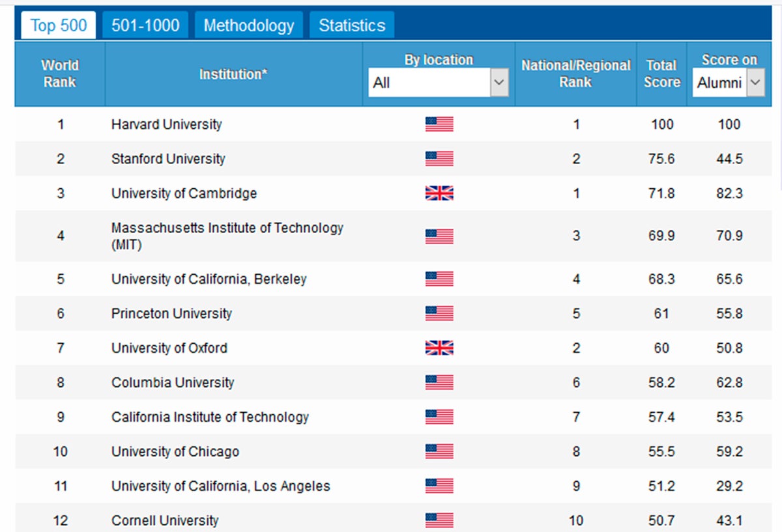
Task: Click the US flag next to Harvard University
Action: [439, 124]
